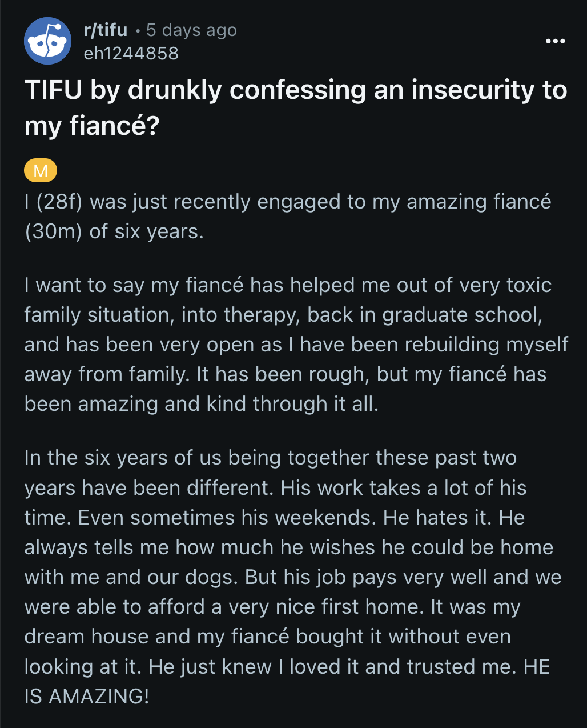Expand the r/tifu community details
587x728 pixels.
[x=105, y=30]
